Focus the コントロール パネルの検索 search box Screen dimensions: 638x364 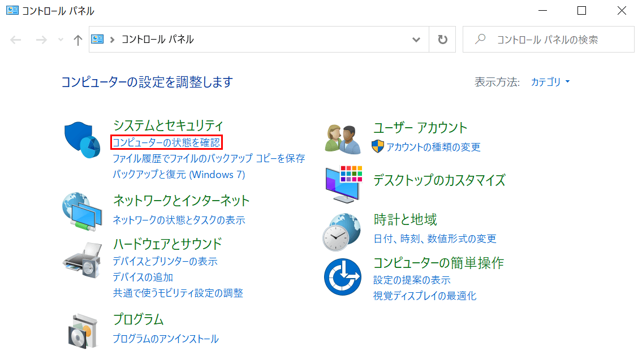549,40
